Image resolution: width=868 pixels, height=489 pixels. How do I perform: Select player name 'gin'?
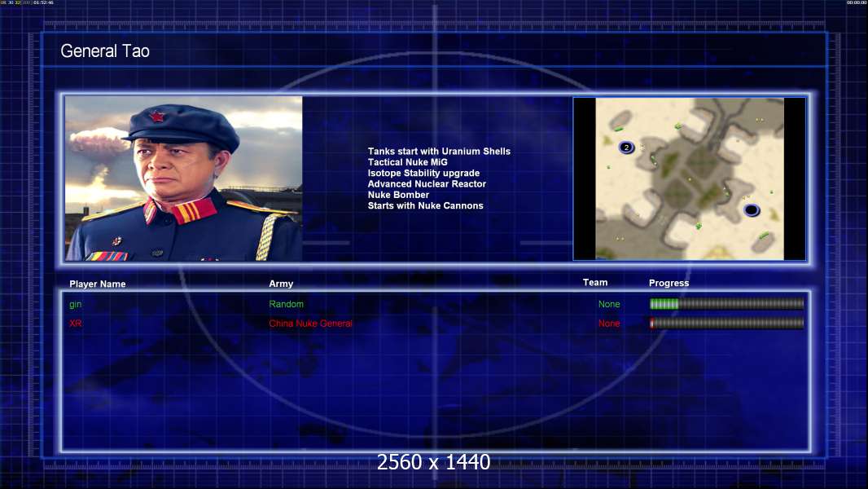coord(75,304)
